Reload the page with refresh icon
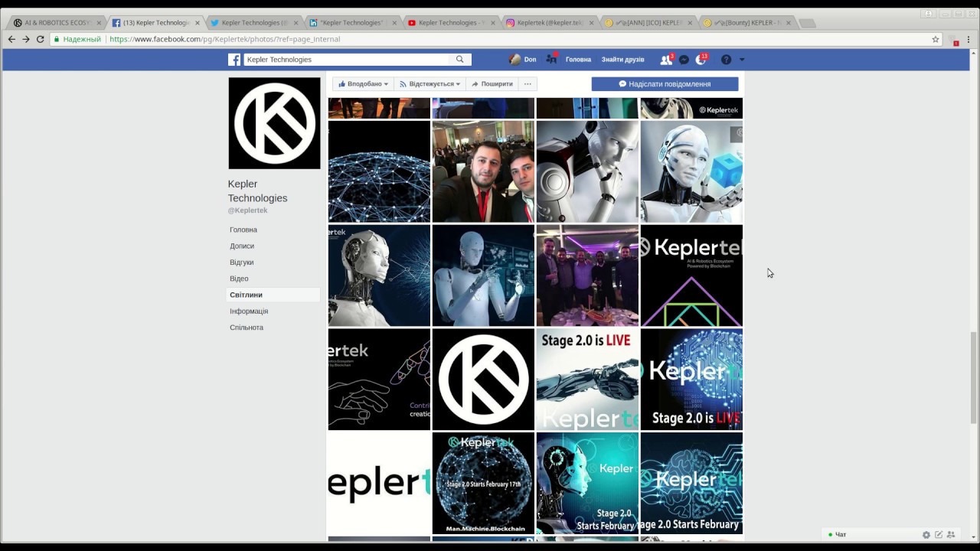Viewport: 980px width, 551px height. pyautogui.click(x=41, y=39)
